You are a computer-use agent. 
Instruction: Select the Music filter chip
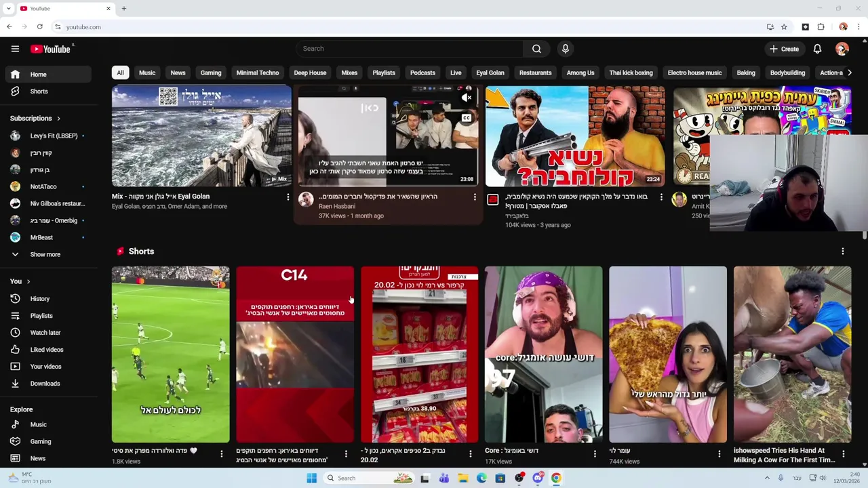(x=147, y=73)
